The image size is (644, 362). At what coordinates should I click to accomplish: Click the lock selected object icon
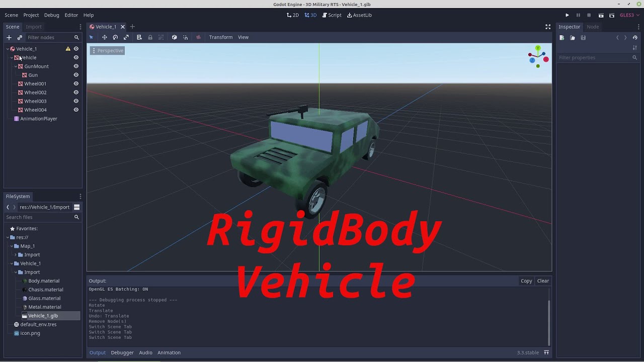click(x=150, y=37)
